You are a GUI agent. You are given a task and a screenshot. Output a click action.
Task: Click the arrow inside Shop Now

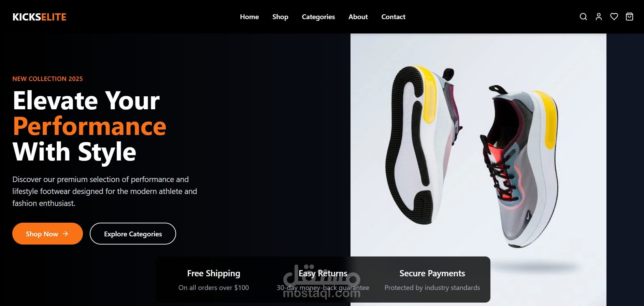(x=65, y=234)
